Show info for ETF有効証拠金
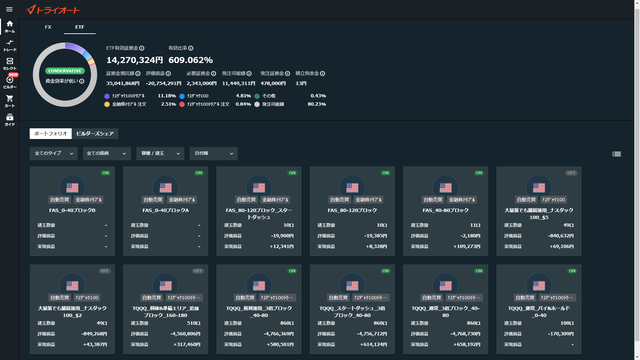The height and width of the screenshot is (360, 640). coord(142,48)
